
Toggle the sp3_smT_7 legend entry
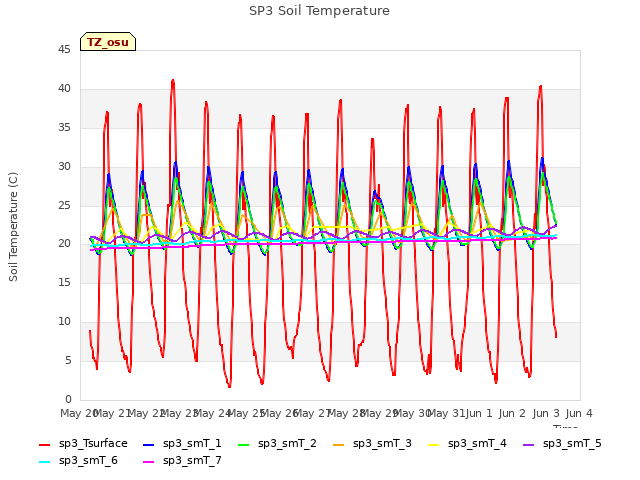pyautogui.click(x=182, y=461)
